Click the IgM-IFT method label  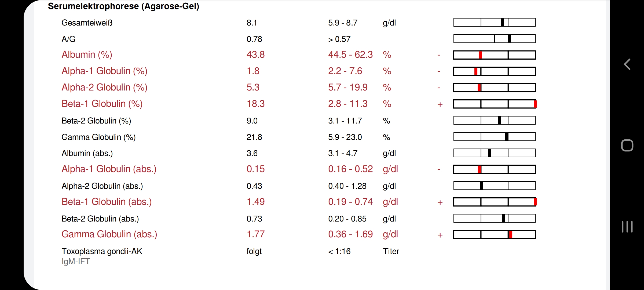point(76,262)
